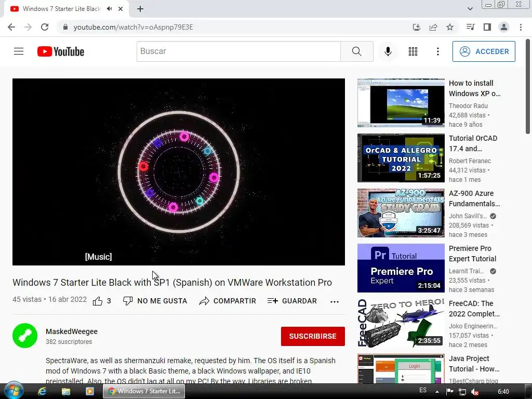Image resolution: width=532 pixels, height=399 pixels.
Task: Mute tab using the speaker icon
Action: pos(109,9)
